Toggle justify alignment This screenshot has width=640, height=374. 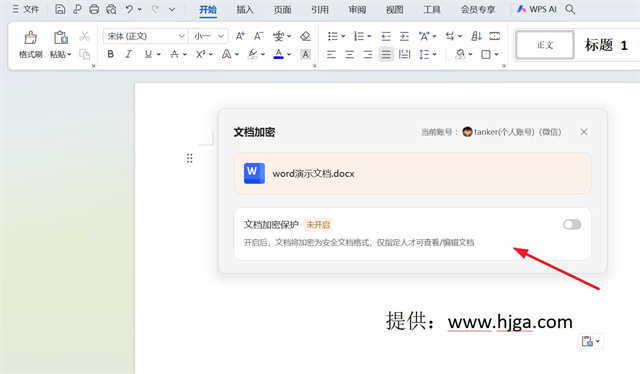coord(386,54)
